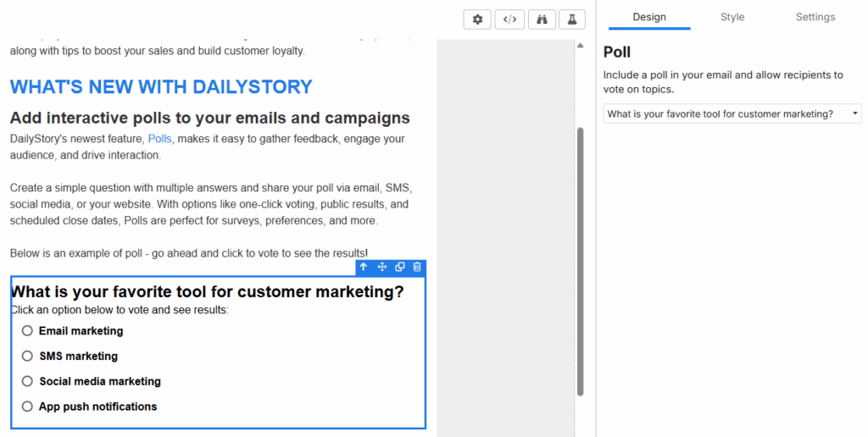The height and width of the screenshot is (437, 868).
Task: Switch to the Design tab
Action: tap(649, 17)
